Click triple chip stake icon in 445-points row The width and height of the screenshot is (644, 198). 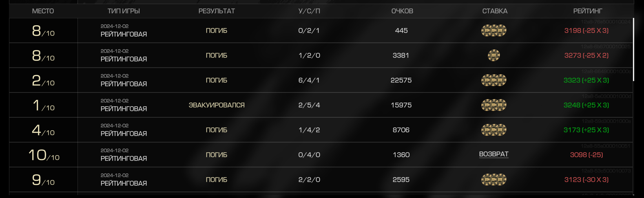coord(494,31)
